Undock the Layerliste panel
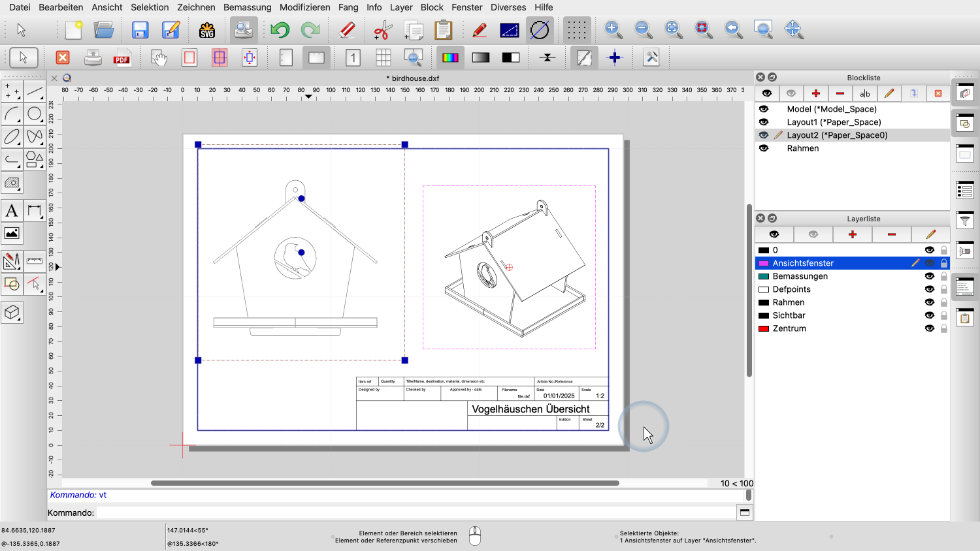 pyautogui.click(x=772, y=218)
